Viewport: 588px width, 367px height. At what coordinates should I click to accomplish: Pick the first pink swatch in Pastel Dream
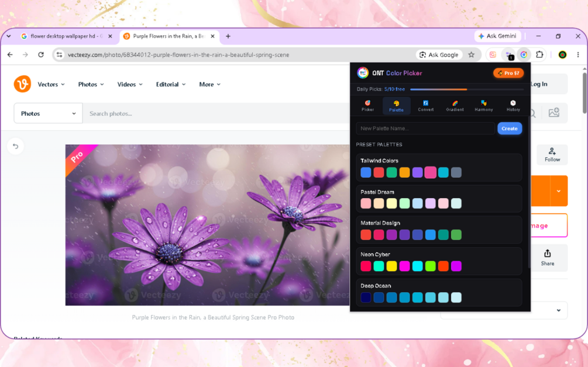tap(366, 203)
